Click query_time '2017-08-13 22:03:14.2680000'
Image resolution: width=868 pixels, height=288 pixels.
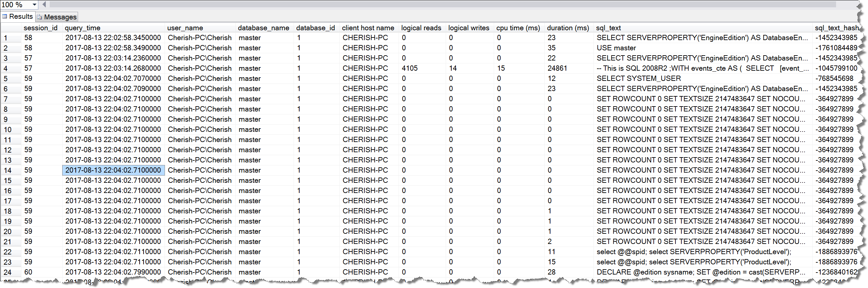click(x=113, y=68)
